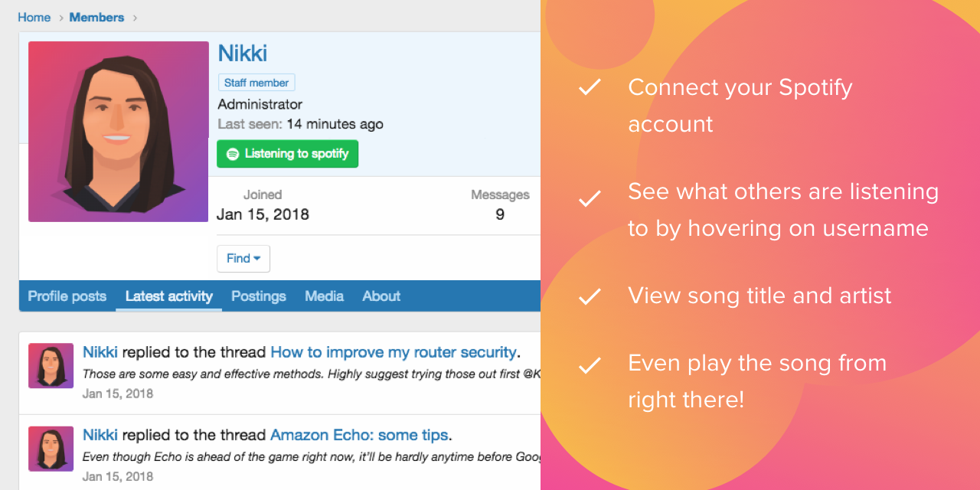This screenshot has width=980, height=490.
Task: Click the Nikki username in the first activity item
Action: (100, 352)
